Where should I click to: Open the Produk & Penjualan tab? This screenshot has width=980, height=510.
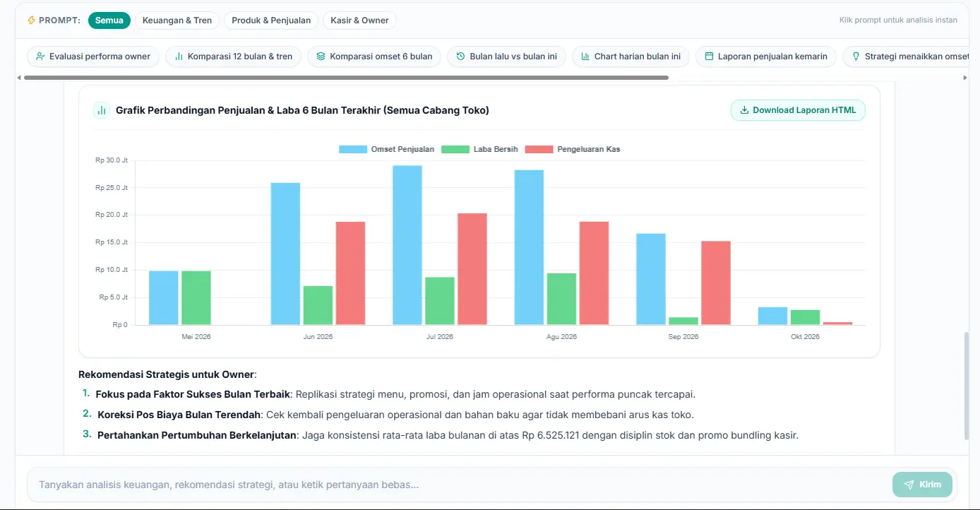[x=271, y=20]
